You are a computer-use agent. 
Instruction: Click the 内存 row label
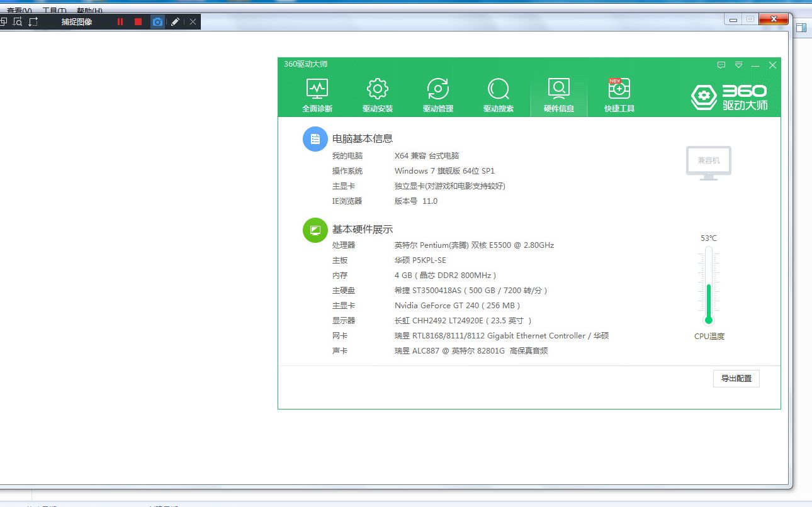[340, 276]
